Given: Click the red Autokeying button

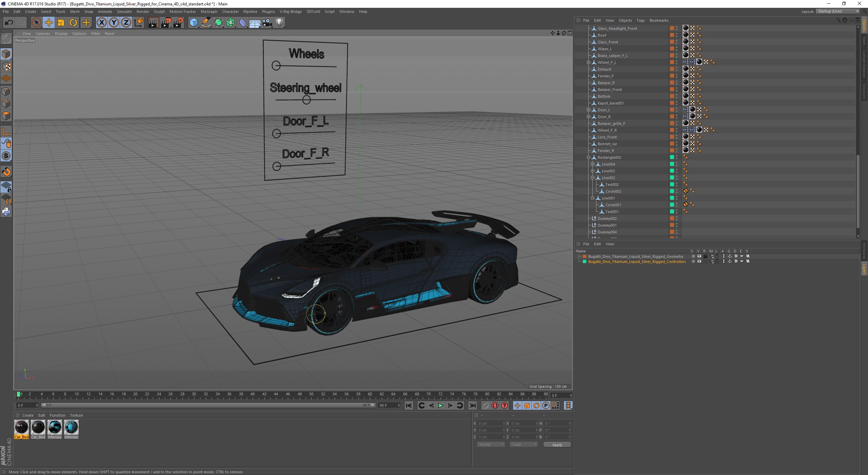Looking at the screenshot, I should coord(495,405).
